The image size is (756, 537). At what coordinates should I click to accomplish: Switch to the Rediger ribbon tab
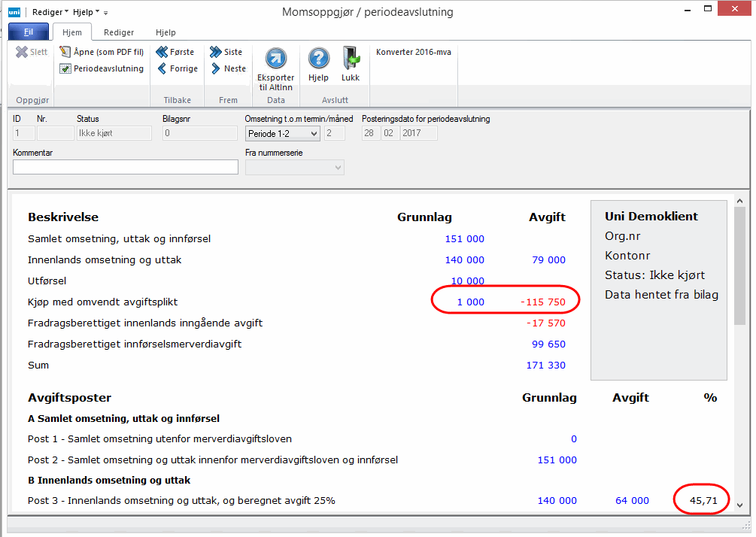pos(119,32)
